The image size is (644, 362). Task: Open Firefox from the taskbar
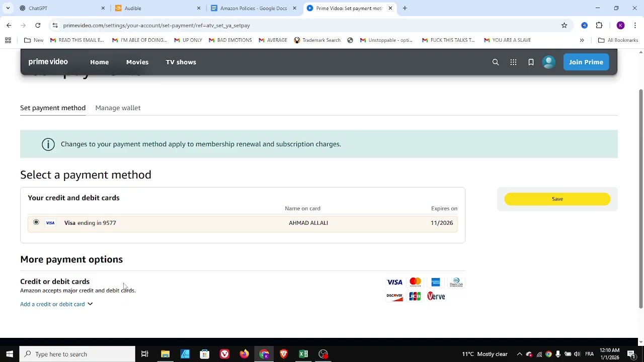point(244,354)
